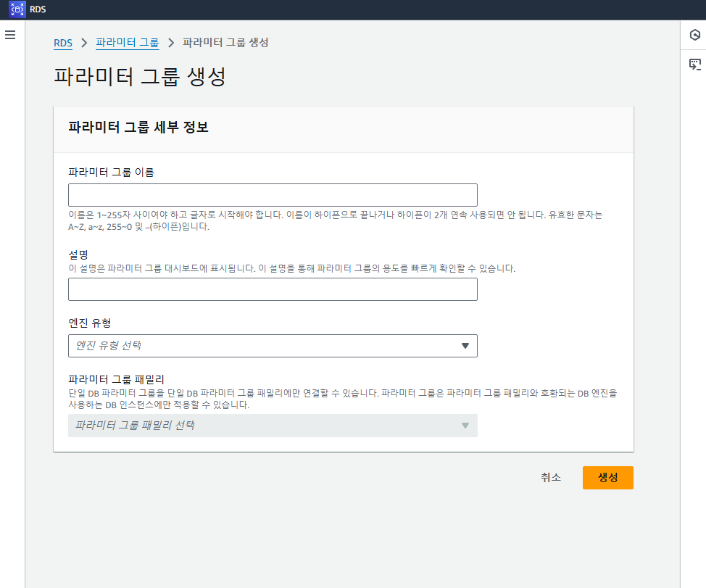Go to RDS breadcrumb link
Screen dimensions: 706x588
click(63, 43)
